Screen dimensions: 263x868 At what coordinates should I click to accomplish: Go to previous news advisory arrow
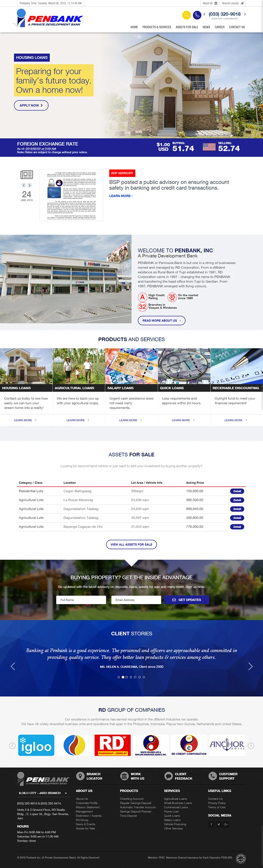coord(24,185)
